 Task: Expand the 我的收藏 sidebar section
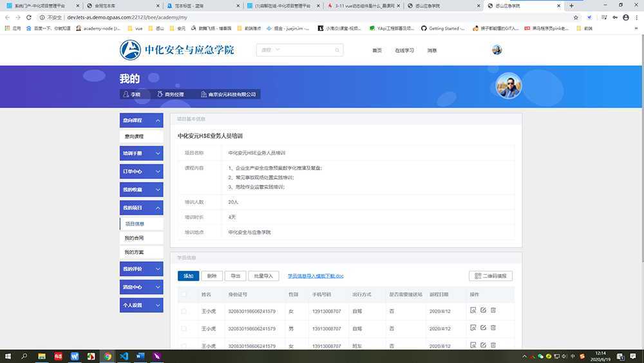[141, 190]
